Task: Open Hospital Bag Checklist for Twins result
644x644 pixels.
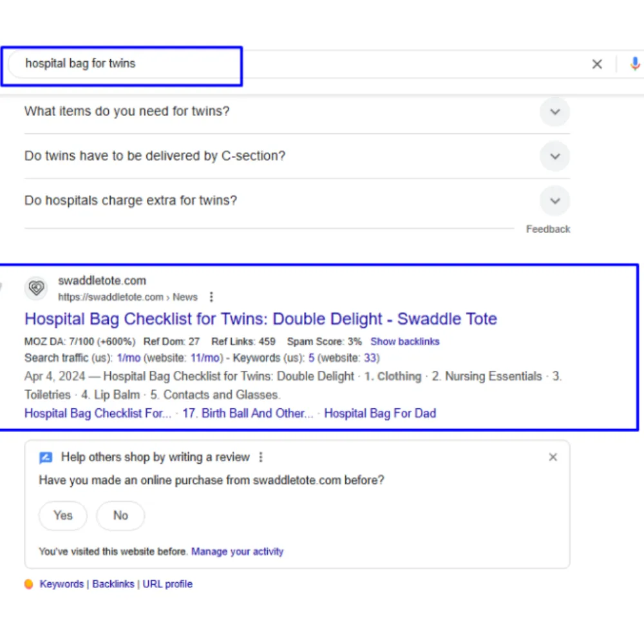Action: tap(260, 319)
